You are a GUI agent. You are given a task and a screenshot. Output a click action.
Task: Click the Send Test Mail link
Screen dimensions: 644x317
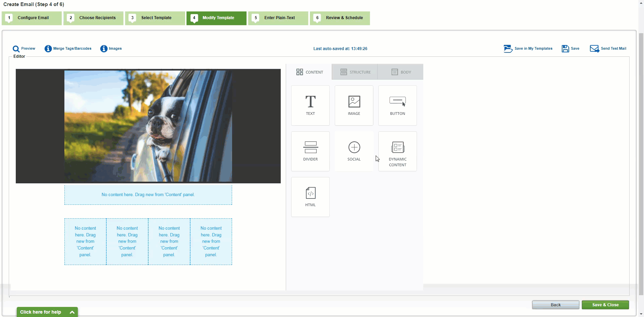point(613,49)
